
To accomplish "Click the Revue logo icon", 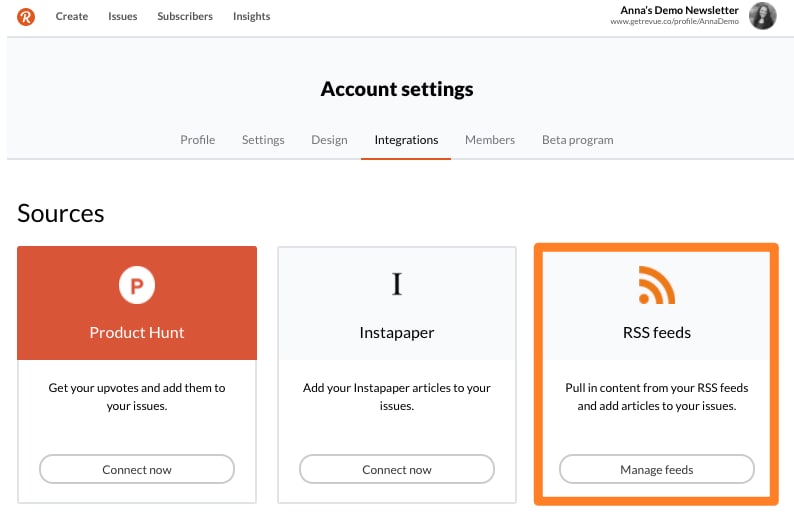I will 26,16.
